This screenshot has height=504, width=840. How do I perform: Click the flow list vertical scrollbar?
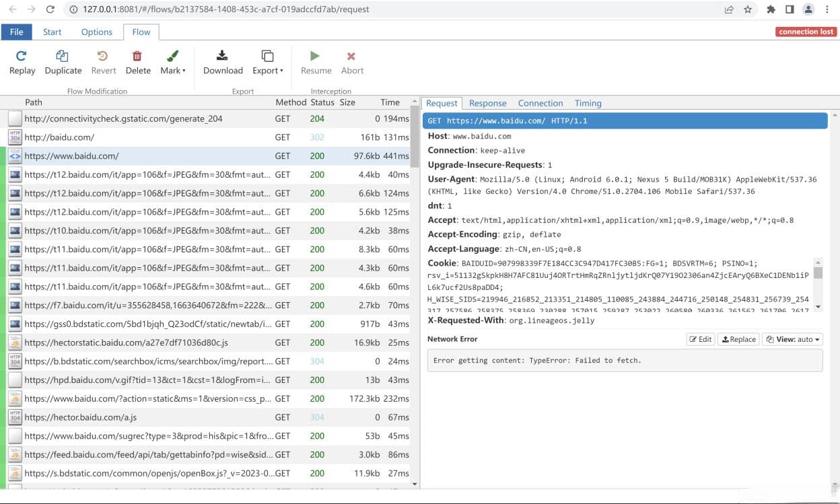414,138
